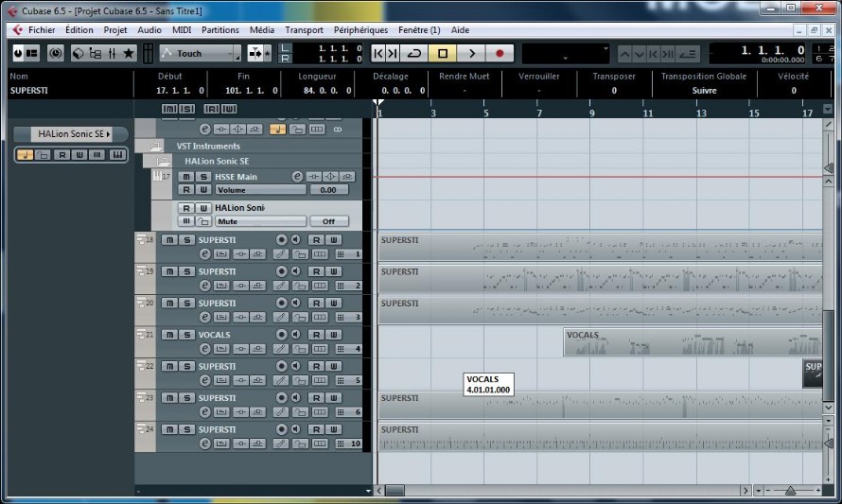The width and height of the screenshot is (842, 504).
Task: Adjust horizontal zoom slider at bottom right
Action: [x=791, y=491]
